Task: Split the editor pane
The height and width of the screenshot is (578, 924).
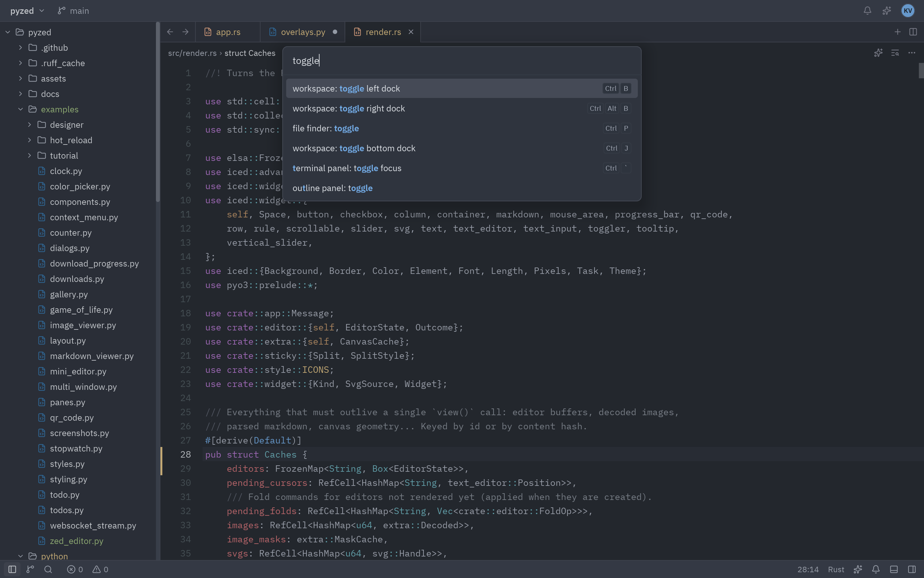Action: click(x=913, y=32)
